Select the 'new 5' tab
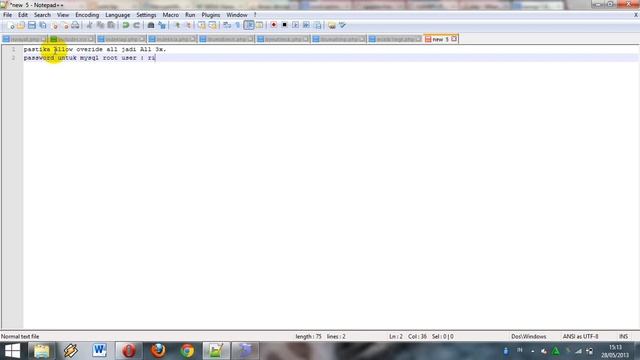The image size is (640, 360). (440, 39)
